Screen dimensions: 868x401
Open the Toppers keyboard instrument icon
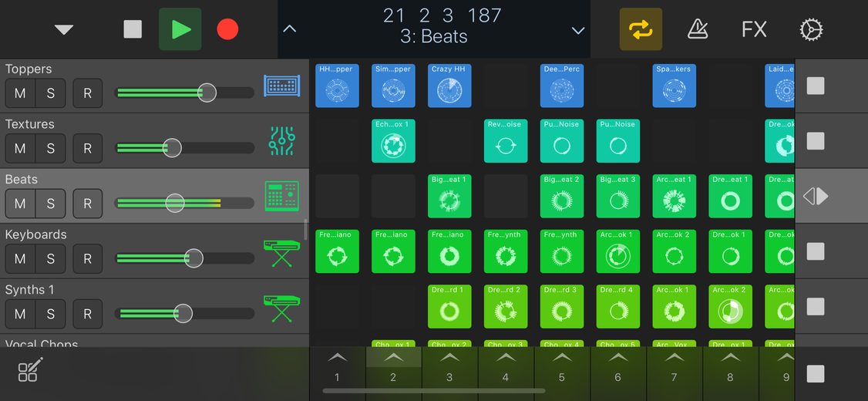tap(282, 86)
